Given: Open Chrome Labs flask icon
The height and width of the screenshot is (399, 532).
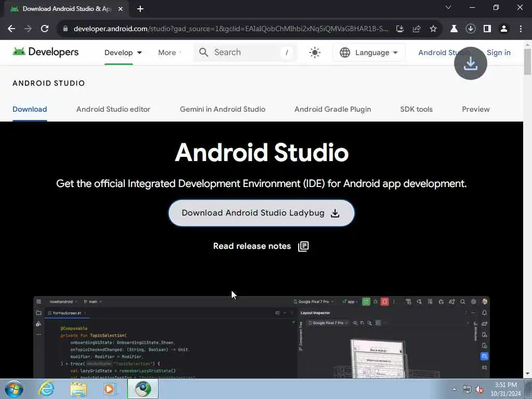Looking at the screenshot, I should [x=454, y=29].
